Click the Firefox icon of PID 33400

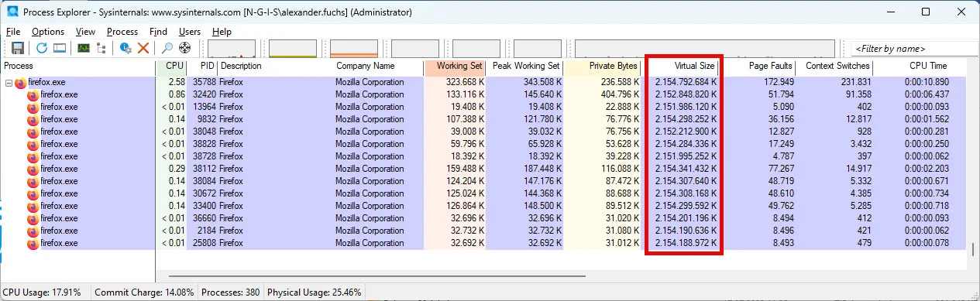(33, 206)
